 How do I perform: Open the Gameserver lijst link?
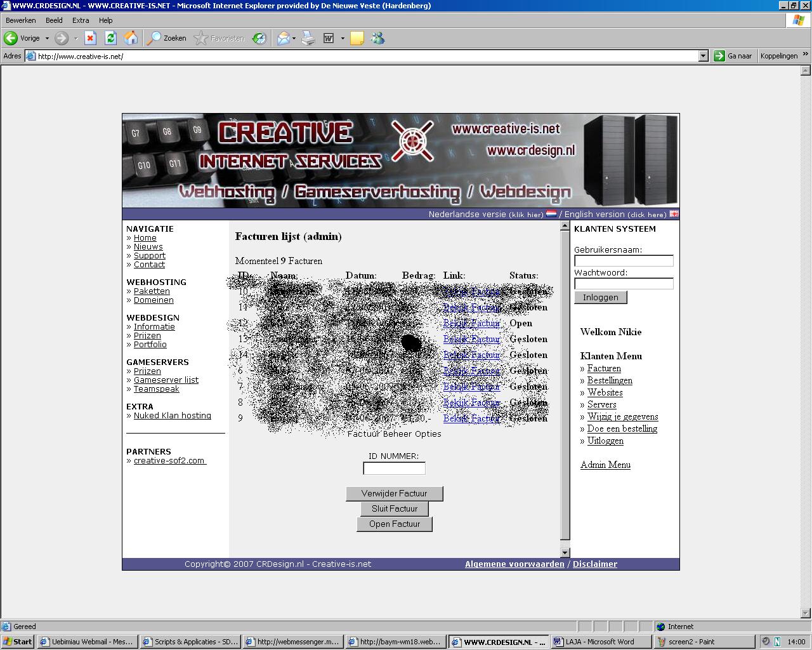[166, 380]
